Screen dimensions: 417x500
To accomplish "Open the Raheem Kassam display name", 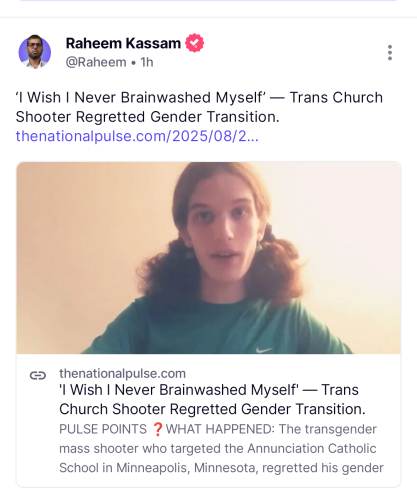I will (x=123, y=43).
